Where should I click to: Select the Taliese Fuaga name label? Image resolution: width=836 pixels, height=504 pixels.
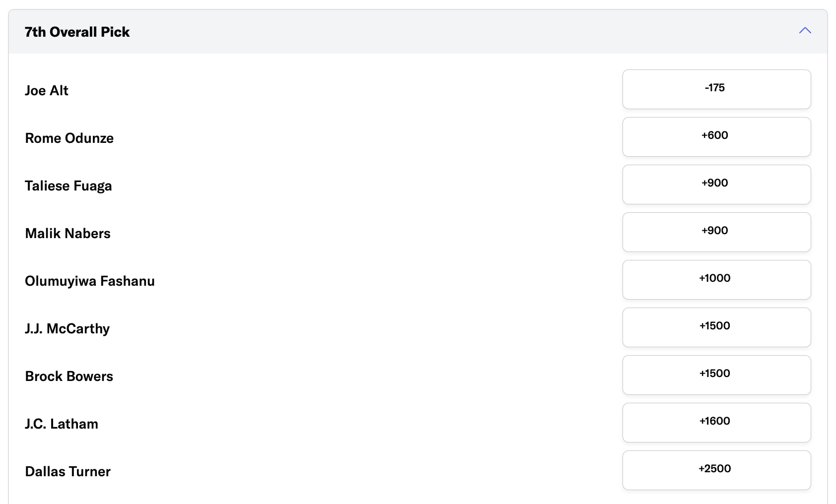[69, 186]
